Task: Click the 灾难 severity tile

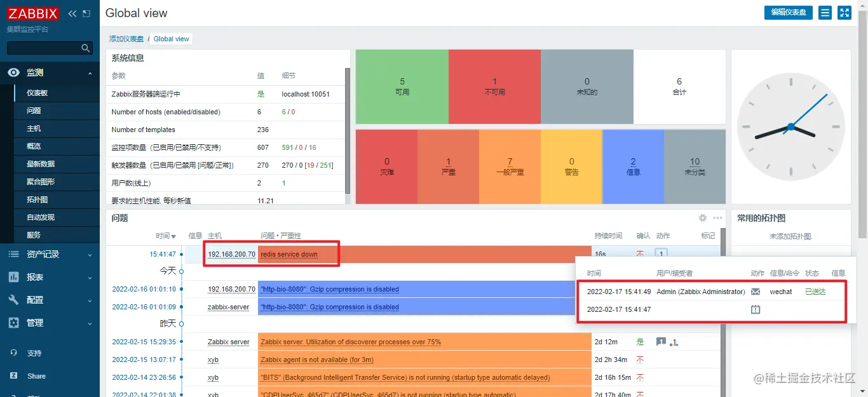Action: point(387,166)
